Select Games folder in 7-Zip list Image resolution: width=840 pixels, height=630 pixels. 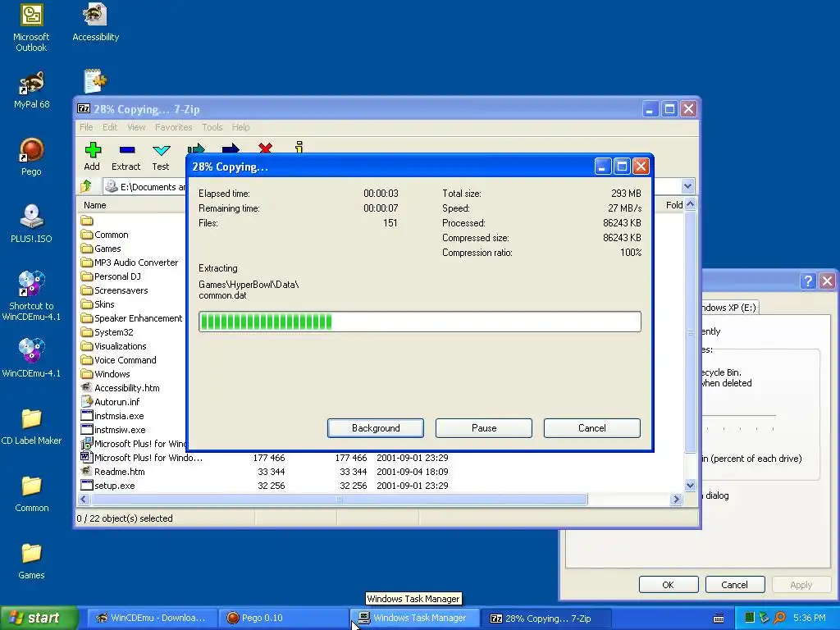(x=101, y=249)
